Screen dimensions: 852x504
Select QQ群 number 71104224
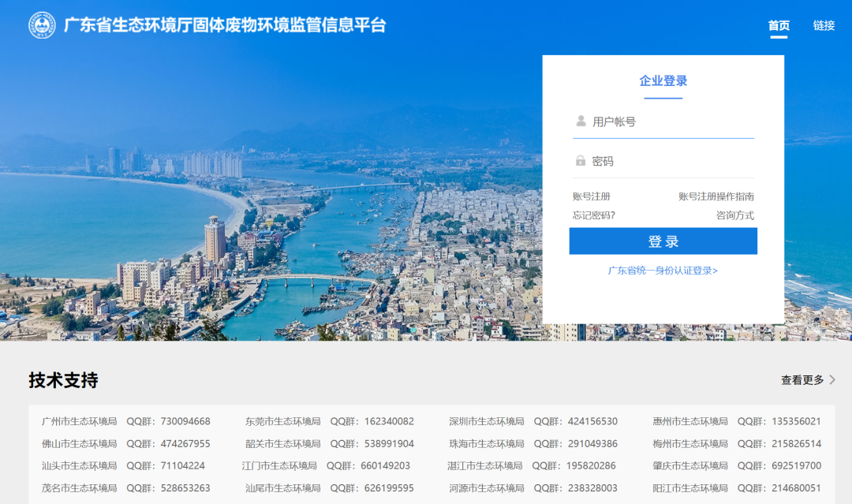click(x=182, y=466)
